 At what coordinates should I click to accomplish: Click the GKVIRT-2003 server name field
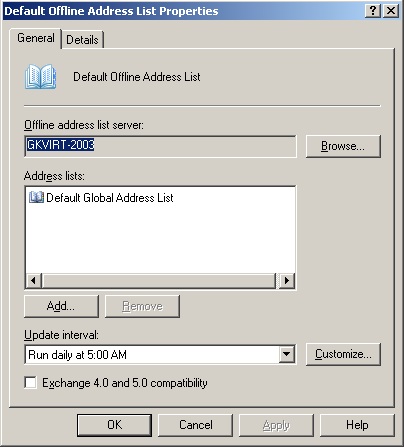click(160, 146)
